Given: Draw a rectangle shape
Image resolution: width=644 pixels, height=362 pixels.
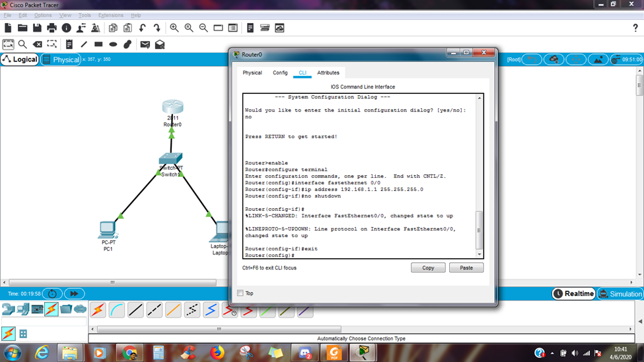Looking at the screenshot, I should click(x=98, y=44).
